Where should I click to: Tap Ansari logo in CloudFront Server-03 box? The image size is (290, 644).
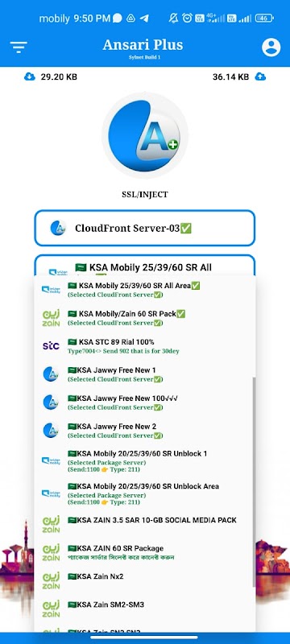[x=58, y=228]
